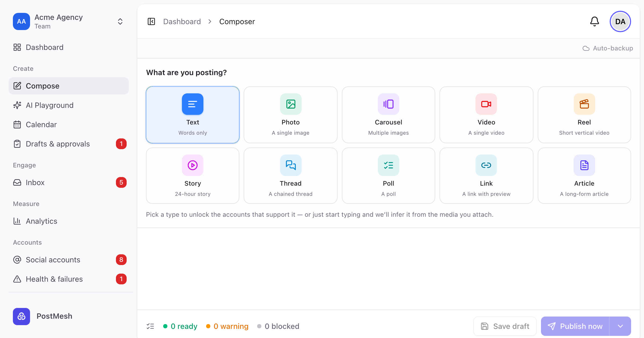The height and width of the screenshot is (338, 644).
Task: Toggle the sidebar collapse icon
Action: coord(151,21)
